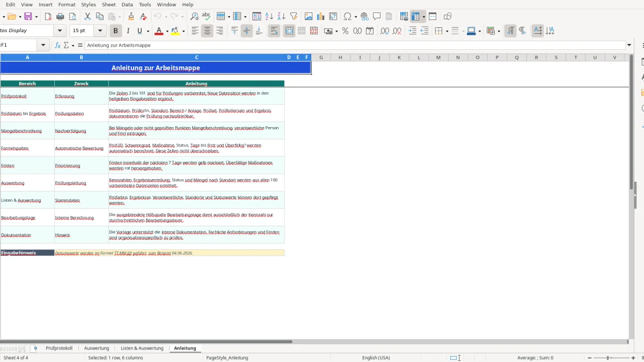Screen dimensions: 644x362
Task: Switch to the Prüfprotokoll sheet tab
Action: [59, 348]
